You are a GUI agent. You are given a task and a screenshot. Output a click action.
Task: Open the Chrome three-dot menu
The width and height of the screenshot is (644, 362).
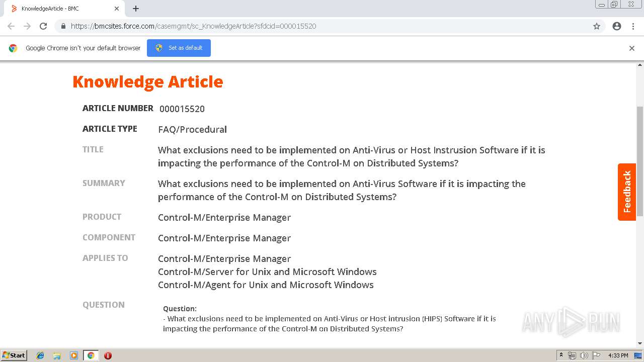click(633, 26)
